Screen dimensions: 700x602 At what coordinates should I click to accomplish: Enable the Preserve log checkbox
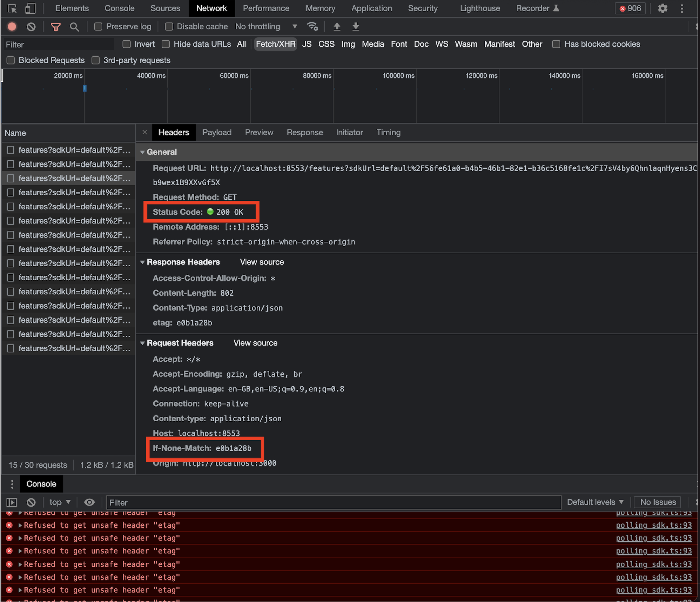pyautogui.click(x=98, y=26)
